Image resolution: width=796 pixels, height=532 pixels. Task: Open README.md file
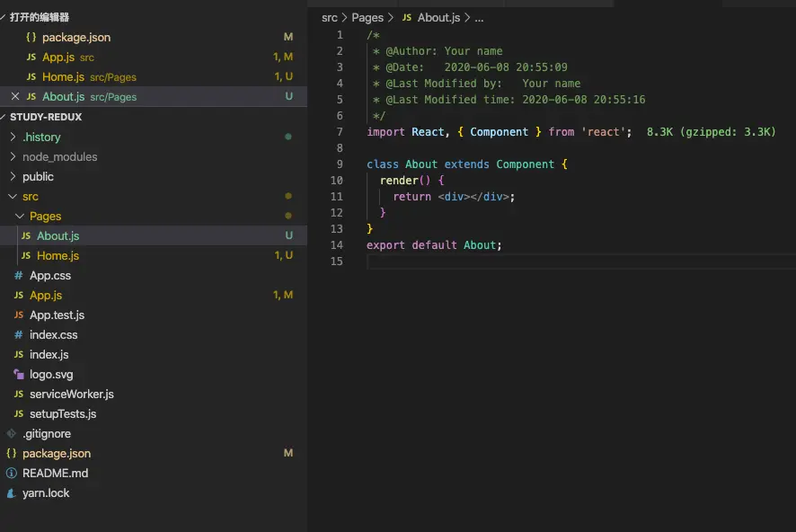click(x=154, y=473)
